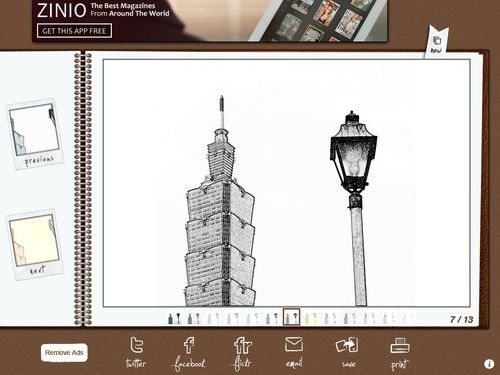Click the Remove Ads button
This screenshot has height=375, width=500.
(64, 353)
